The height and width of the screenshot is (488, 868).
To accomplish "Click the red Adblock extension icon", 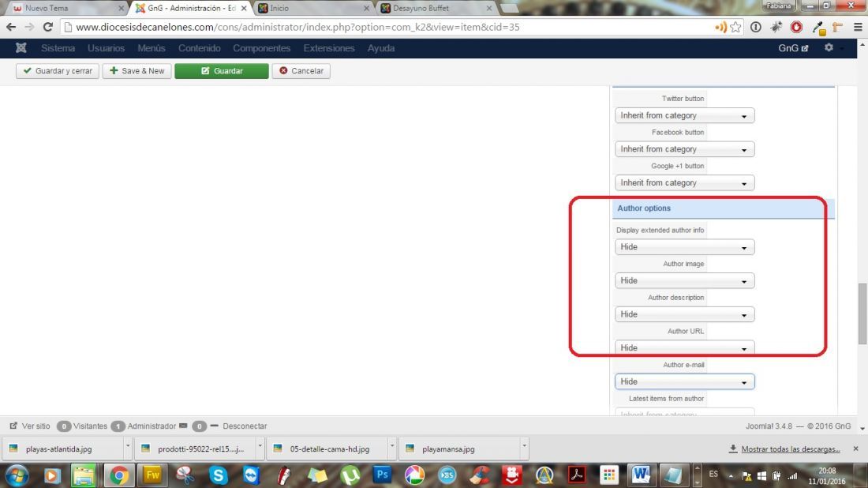I will (797, 27).
